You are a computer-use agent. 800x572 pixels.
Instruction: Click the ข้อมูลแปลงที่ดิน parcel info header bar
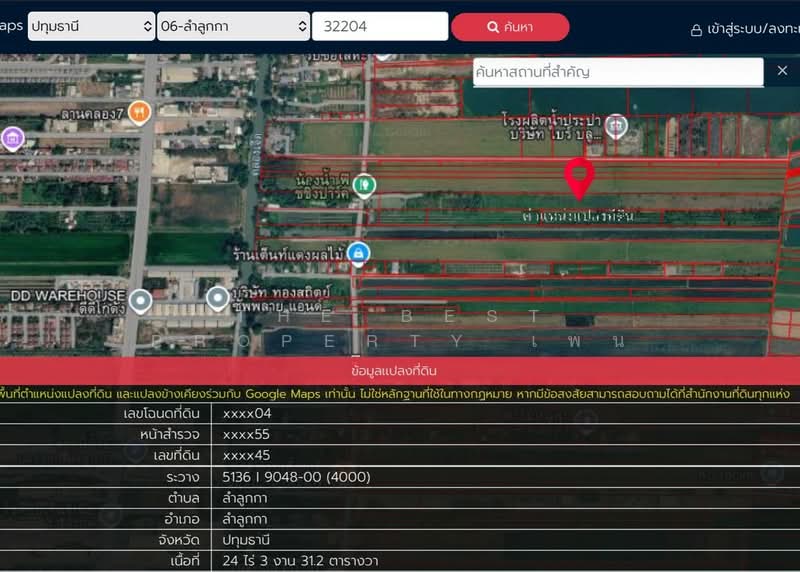click(400, 370)
